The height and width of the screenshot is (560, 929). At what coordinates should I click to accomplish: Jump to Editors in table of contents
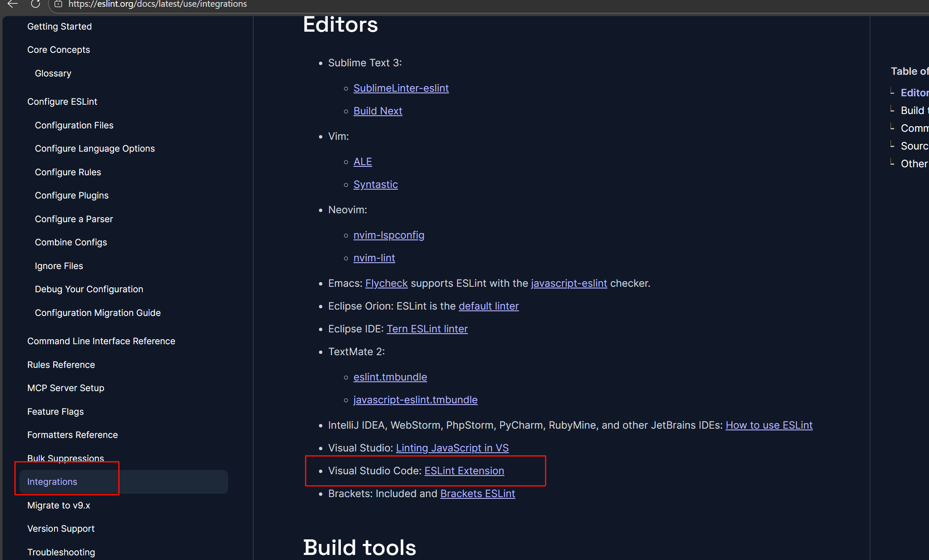click(x=914, y=92)
